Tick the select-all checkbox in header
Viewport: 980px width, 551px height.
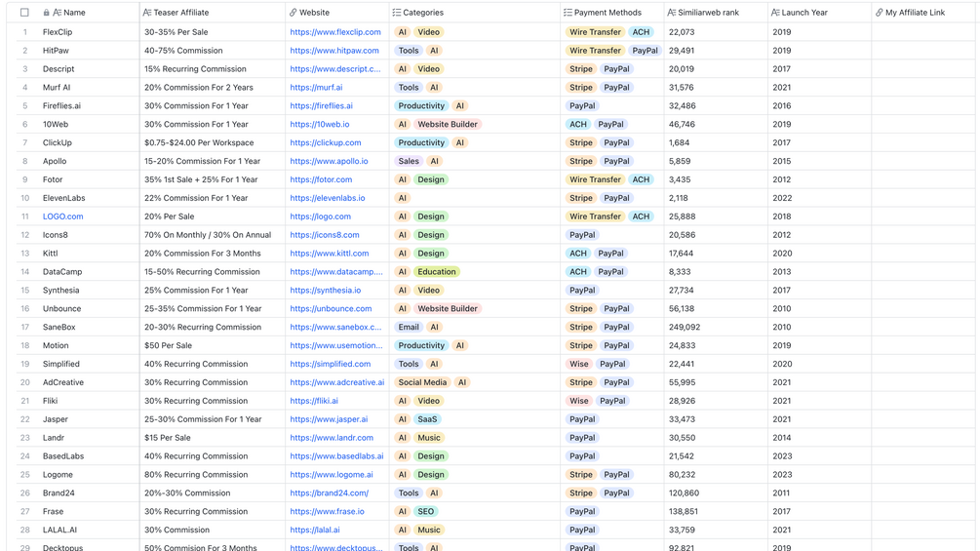(24, 13)
